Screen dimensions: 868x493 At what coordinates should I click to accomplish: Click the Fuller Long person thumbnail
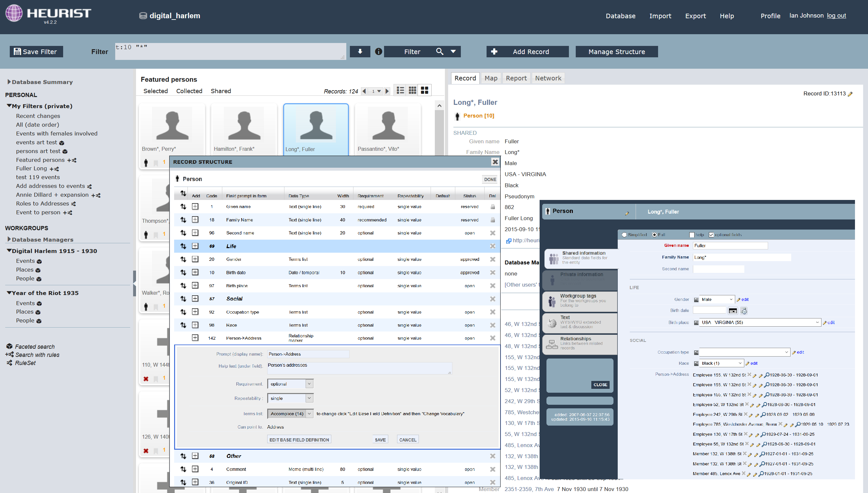(316, 126)
